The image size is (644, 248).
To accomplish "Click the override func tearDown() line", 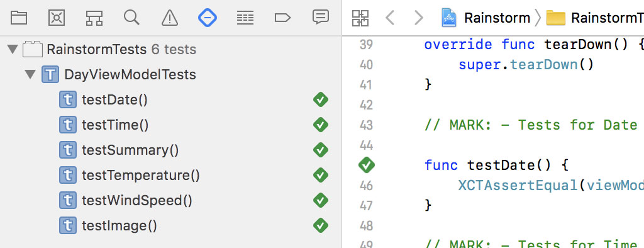I will click(x=534, y=44).
